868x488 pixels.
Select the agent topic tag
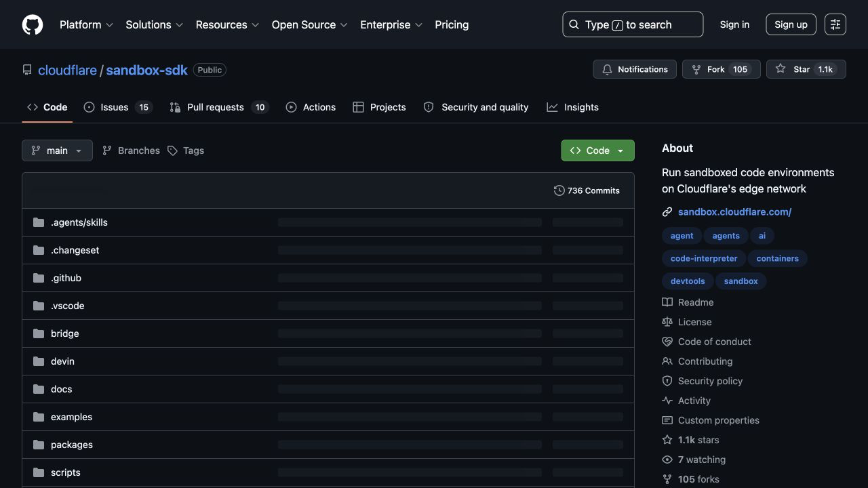682,236
